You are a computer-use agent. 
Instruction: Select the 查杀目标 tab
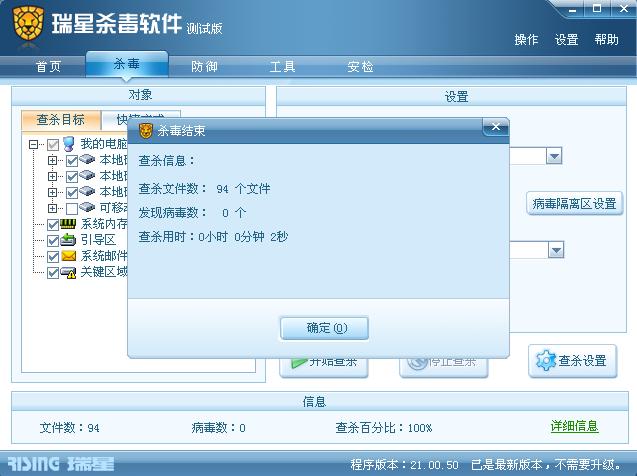(x=61, y=120)
